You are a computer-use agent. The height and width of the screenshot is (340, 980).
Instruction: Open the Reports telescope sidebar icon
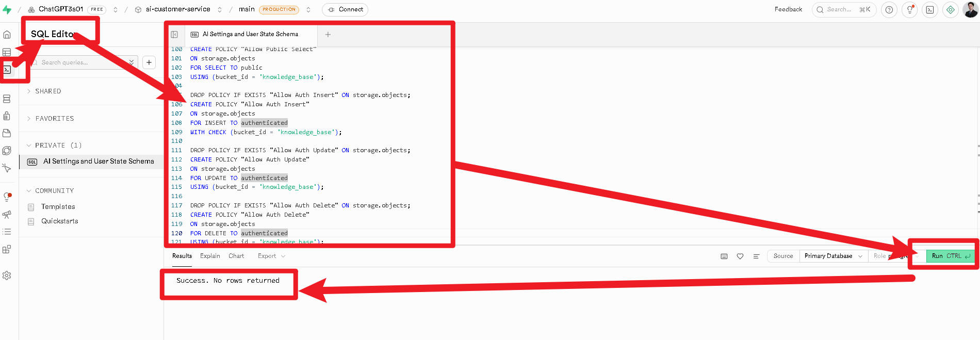click(x=7, y=214)
